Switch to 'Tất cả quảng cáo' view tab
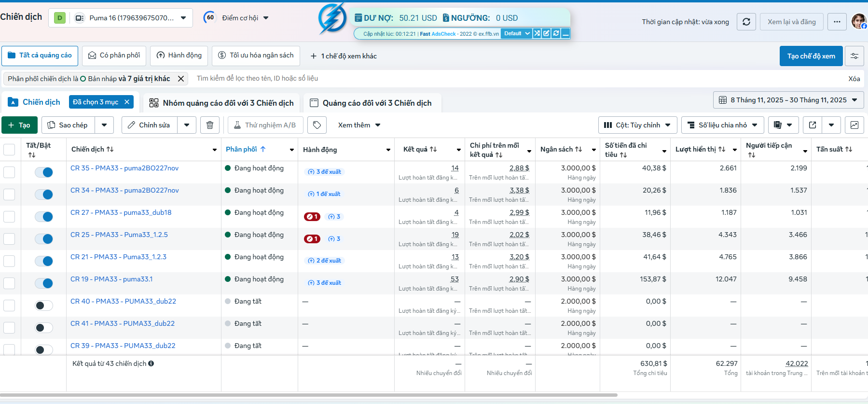The image size is (868, 404). [40, 56]
